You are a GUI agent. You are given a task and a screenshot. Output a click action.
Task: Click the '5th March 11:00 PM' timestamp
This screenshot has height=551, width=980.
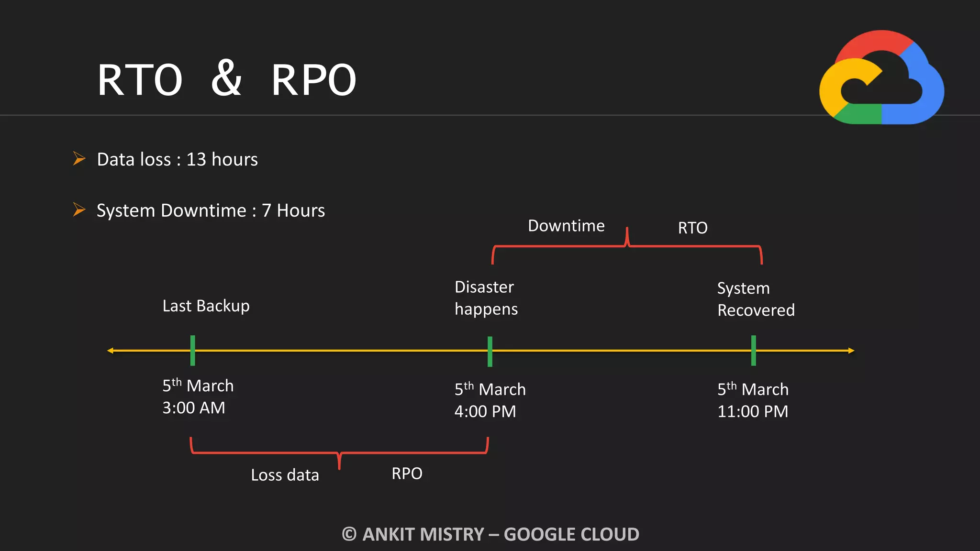pyautogui.click(x=753, y=400)
